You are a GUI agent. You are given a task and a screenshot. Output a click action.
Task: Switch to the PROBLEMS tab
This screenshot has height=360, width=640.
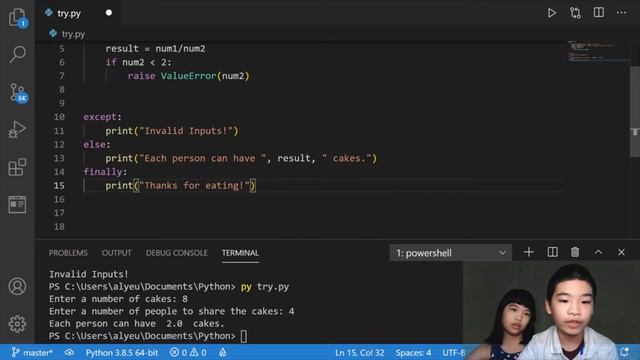tap(68, 253)
